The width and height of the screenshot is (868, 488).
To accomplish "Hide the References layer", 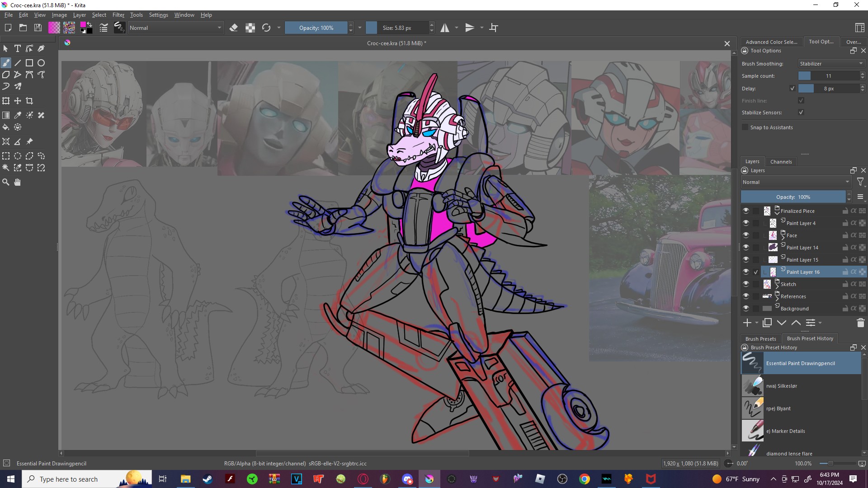I will point(745,296).
